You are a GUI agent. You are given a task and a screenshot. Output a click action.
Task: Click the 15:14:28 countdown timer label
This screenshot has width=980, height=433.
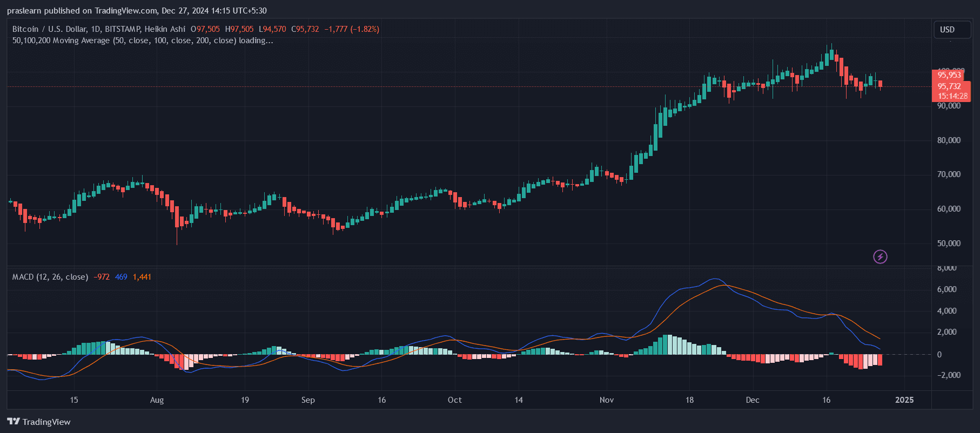point(952,96)
